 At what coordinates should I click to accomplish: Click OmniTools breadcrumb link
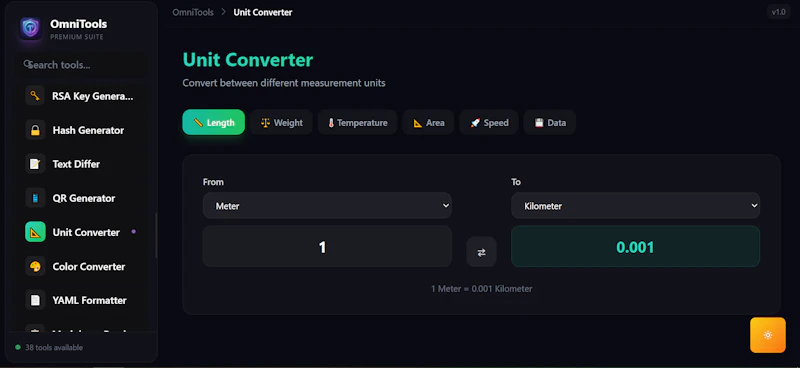(x=193, y=12)
